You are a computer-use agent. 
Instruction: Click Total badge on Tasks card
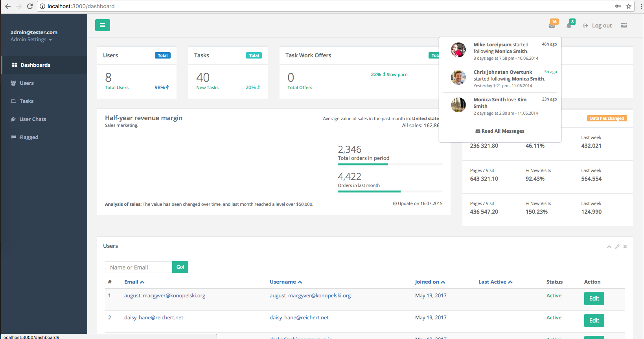[x=254, y=55]
